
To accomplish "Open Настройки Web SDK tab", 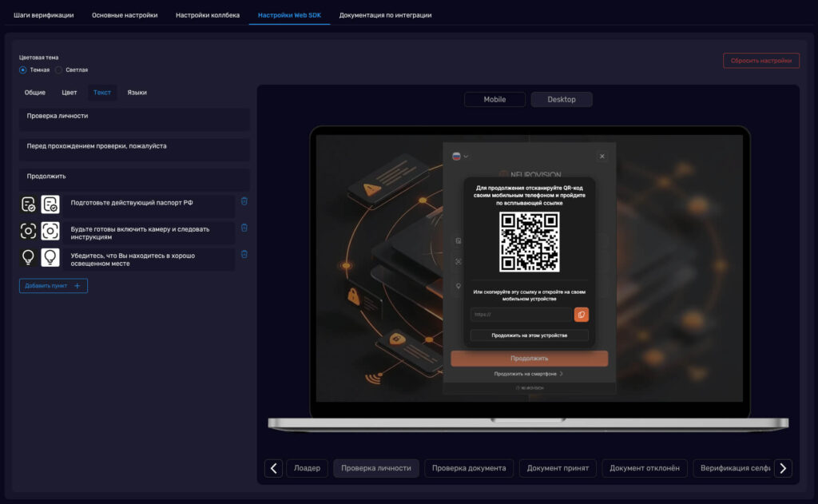I will coord(289,15).
